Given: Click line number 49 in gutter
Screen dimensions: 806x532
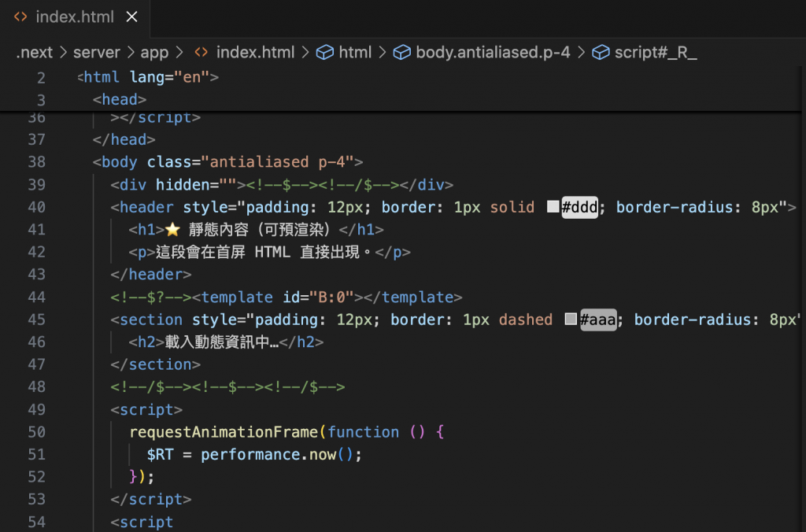Looking at the screenshot, I should (x=36, y=410).
